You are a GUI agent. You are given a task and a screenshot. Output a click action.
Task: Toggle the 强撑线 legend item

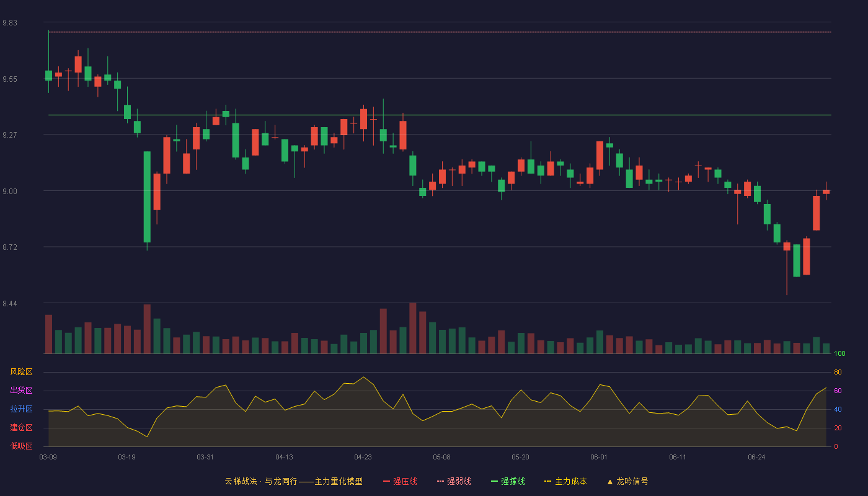(x=508, y=481)
